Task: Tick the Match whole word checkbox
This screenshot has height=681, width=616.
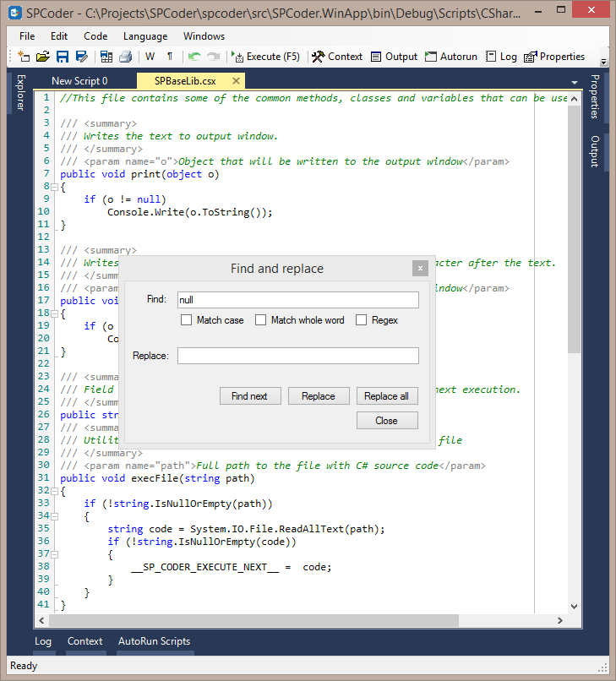Action: click(260, 320)
